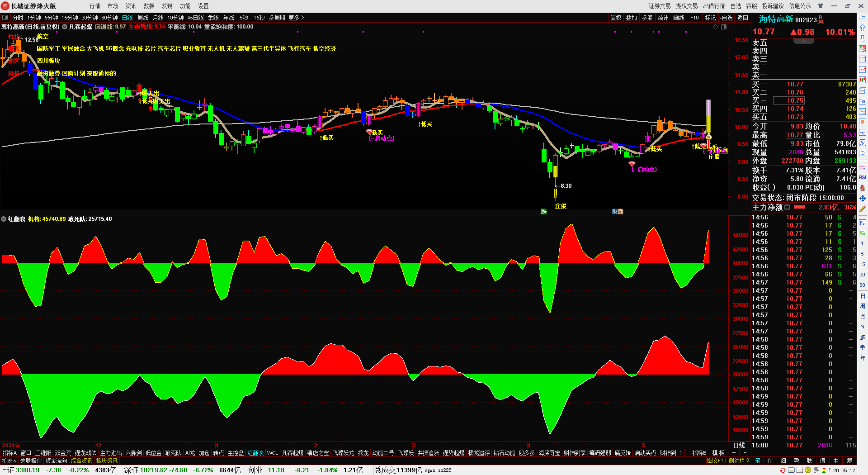Click the red-yellow-green arrows status icon
868x475 pixels.
824,470
